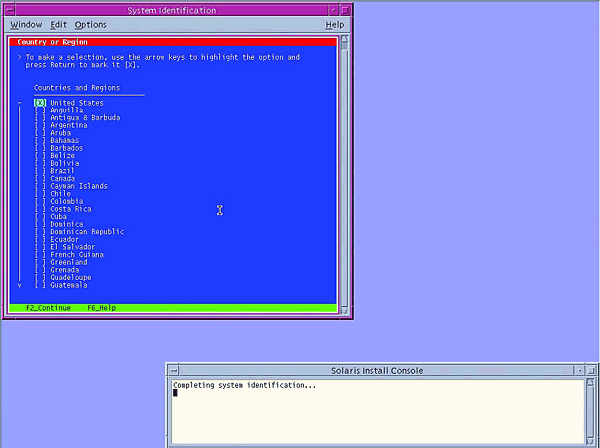
Task: Select the Canada country name
Action: click(x=63, y=179)
